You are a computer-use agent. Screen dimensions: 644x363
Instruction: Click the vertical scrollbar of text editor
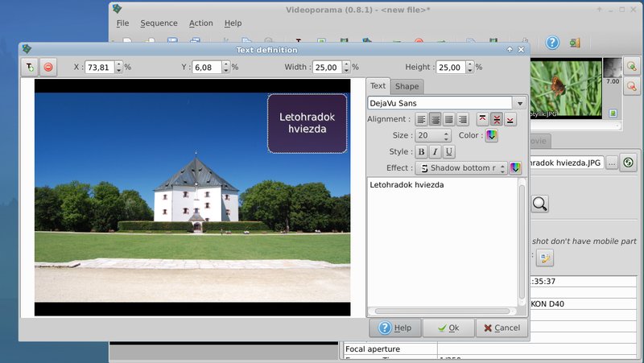pyautogui.click(x=522, y=242)
